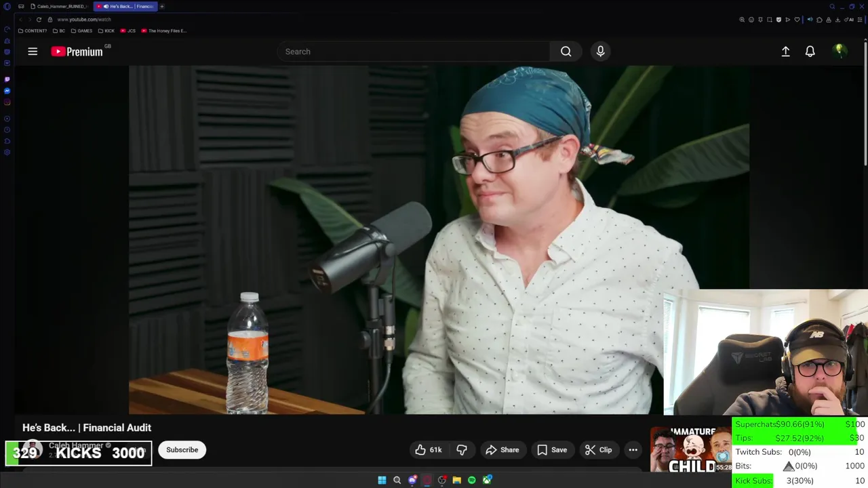Viewport: 868px width, 488px height.
Task: Open the browser AI assistant button
Action: point(848,20)
